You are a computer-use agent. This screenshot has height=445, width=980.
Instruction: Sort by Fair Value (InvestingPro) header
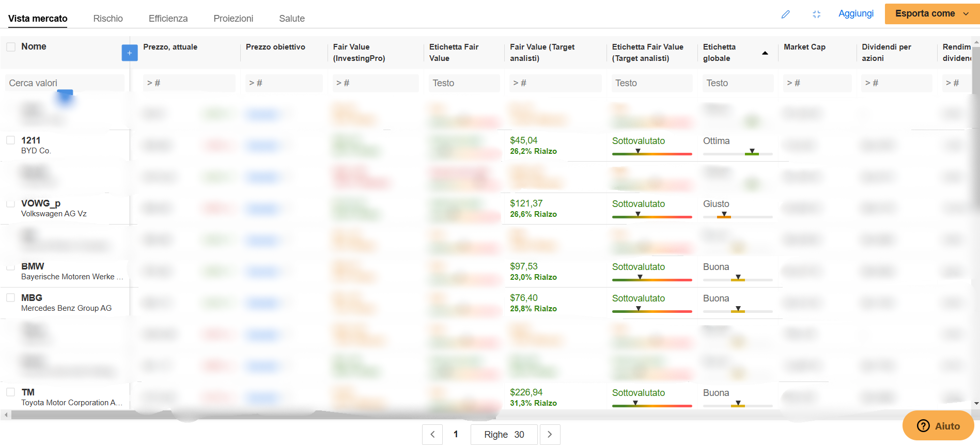(359, 52)
